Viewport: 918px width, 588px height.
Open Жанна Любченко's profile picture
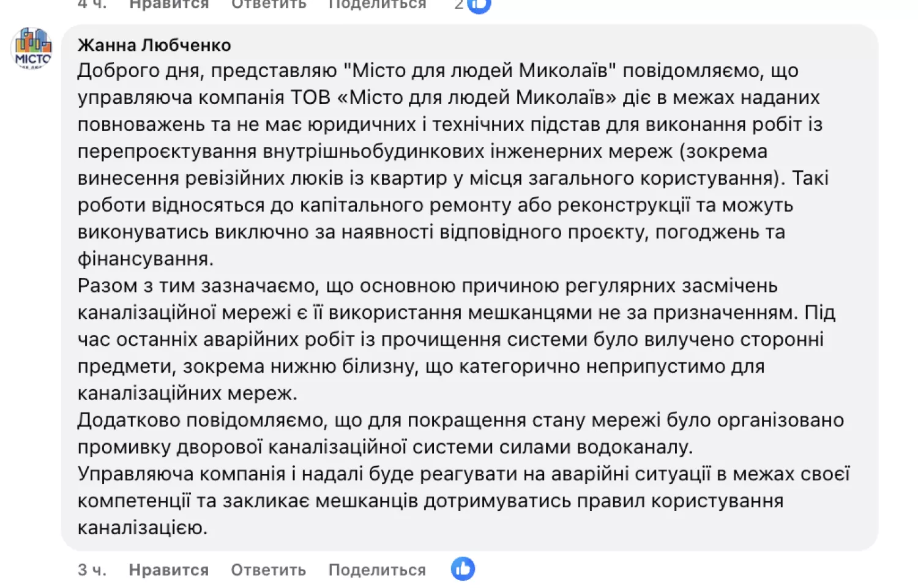point(31,49)
